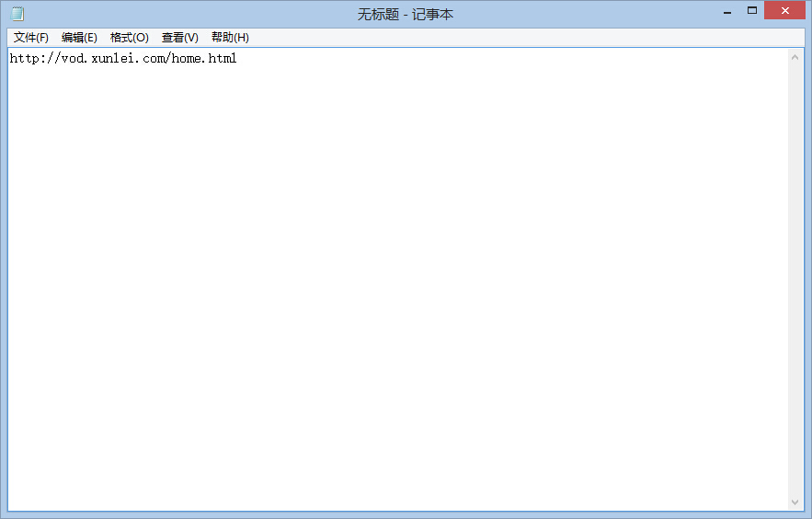
Task: Open the 帮助(H) menu
Action: 230,38
